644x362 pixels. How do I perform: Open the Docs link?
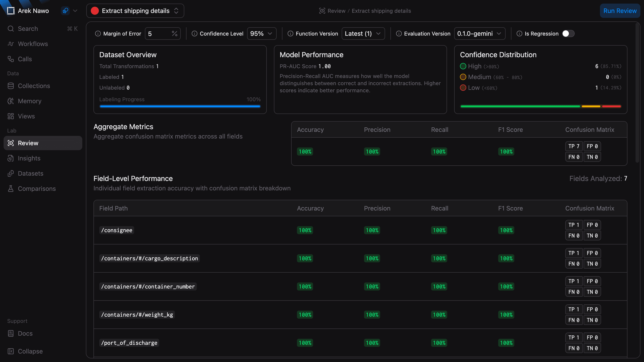pyautogui.click(x=43, y=334)
